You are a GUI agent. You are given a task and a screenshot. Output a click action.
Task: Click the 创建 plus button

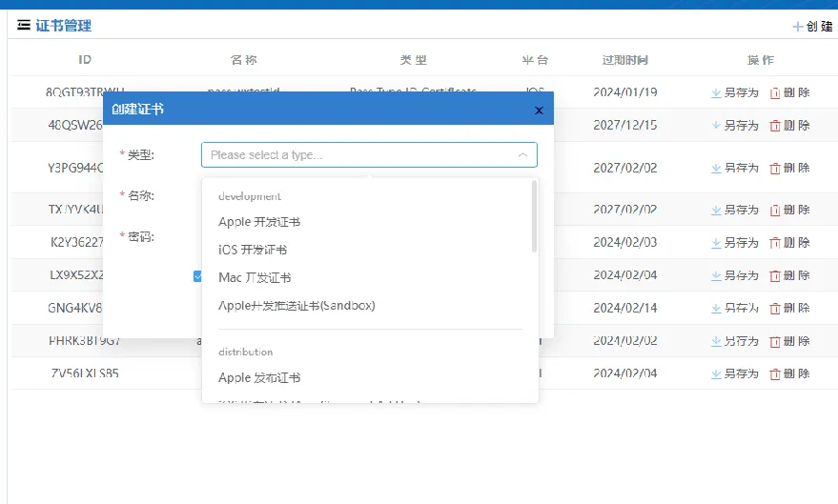point(812,26)
